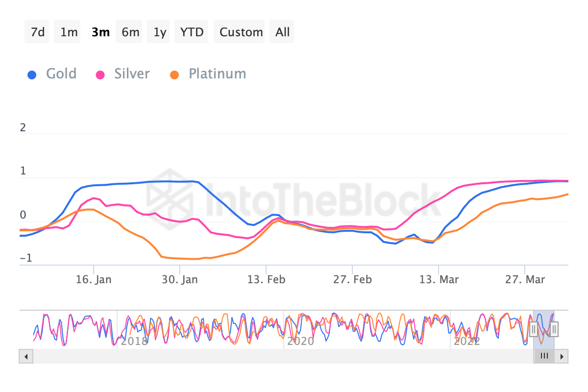Jump to 2020 in the navigator timeline

[300, 341]
